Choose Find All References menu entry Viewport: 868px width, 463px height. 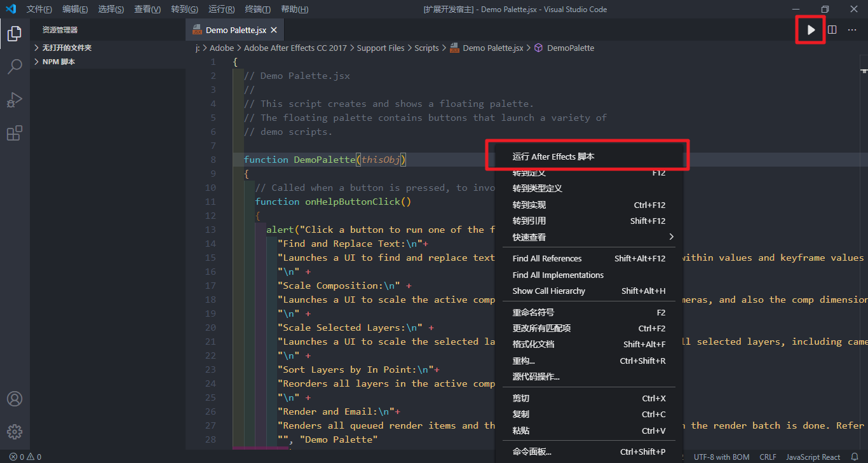pos(589,258)
